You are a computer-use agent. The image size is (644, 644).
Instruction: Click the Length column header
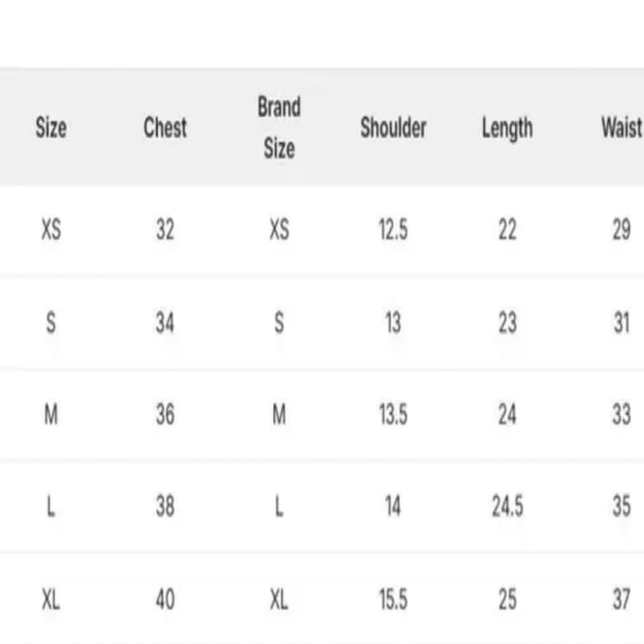click(x=507, y=128)
